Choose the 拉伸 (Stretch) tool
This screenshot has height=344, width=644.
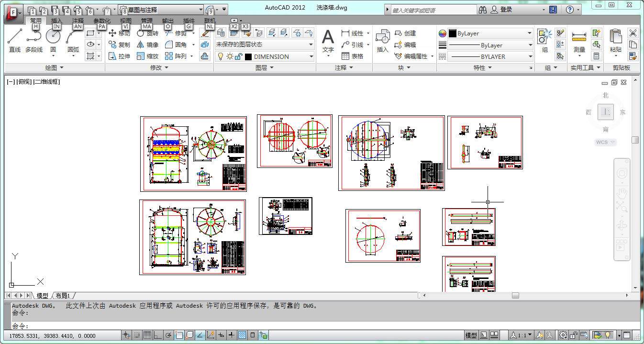119,56
